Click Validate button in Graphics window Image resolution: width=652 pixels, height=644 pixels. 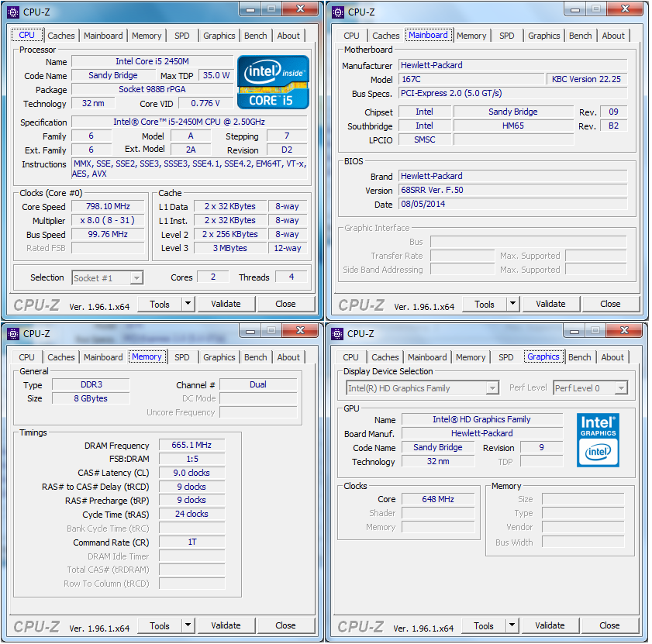(550, 625)
